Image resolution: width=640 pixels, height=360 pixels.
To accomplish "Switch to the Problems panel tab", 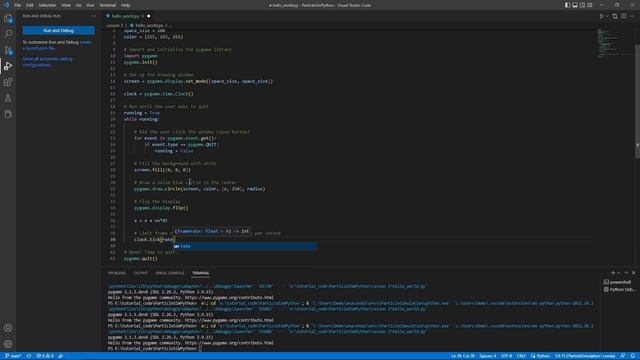I will tap(117, 273).
